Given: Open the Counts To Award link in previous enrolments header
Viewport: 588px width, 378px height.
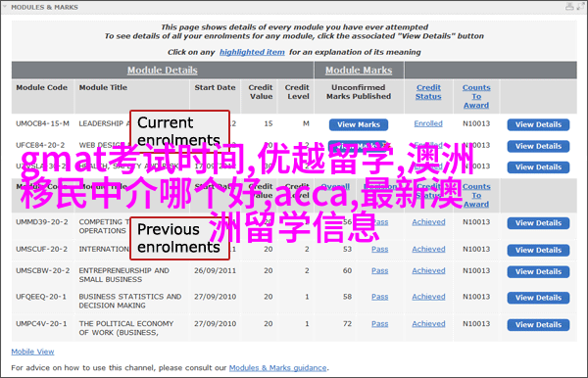Looking at the screenshot, I should (x=476, y=195).
